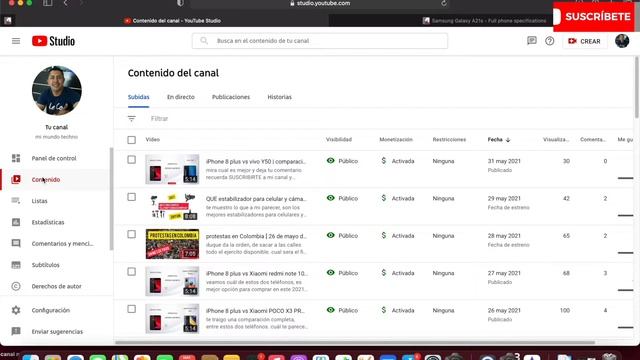Open the Listas playlists icon
The width and height of the screenshot is (640, 360).
[x=16, y=201]
